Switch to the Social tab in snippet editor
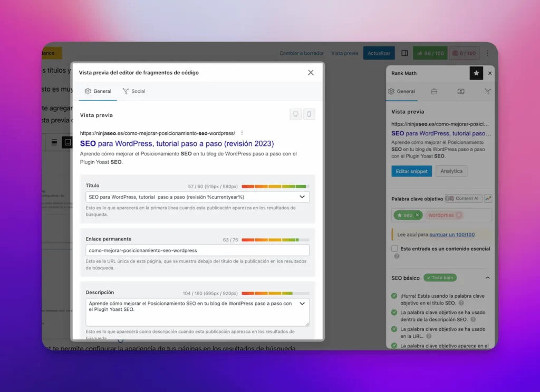This screenshot has height=392, width=540. tap(134, 91)
